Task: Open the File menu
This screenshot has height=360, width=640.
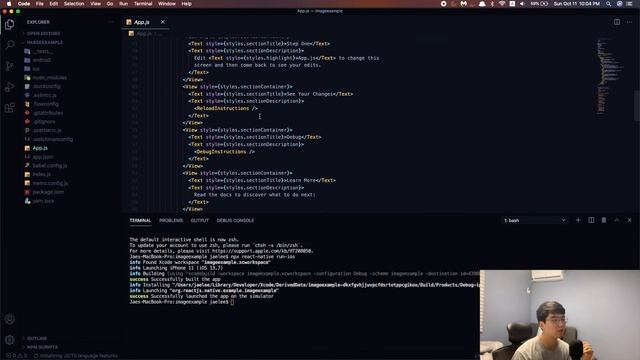Action: pos(40,4)
